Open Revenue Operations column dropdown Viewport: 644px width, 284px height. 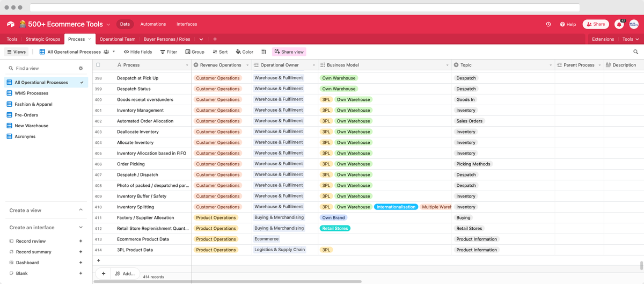247,65
